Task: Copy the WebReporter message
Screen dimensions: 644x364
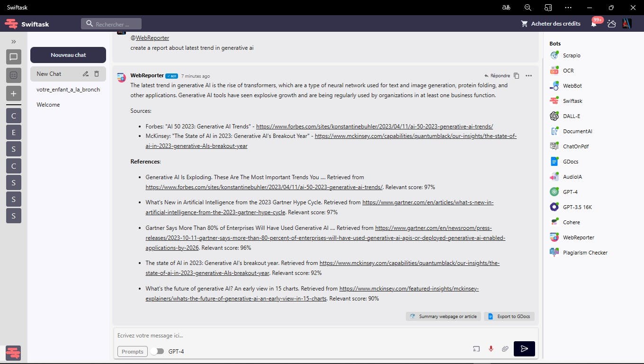Action: [517, 76]
